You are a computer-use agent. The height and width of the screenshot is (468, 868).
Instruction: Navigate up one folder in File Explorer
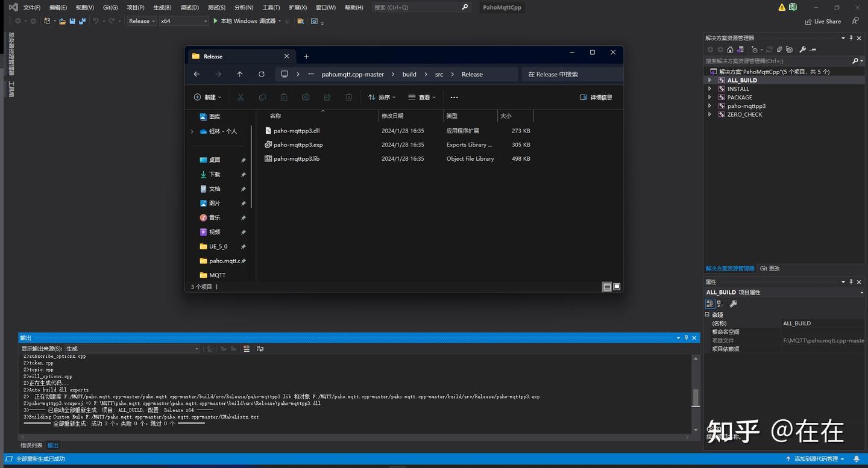[240, 74]
